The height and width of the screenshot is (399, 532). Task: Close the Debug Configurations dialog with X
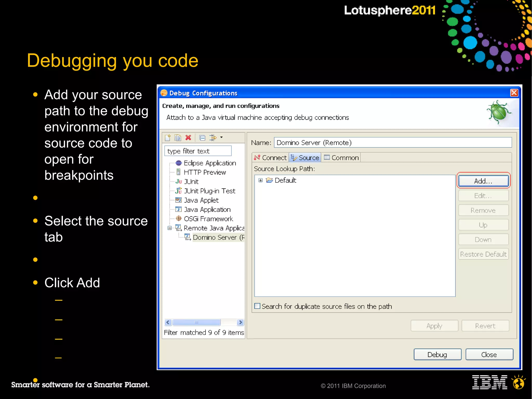click(514, 93)
